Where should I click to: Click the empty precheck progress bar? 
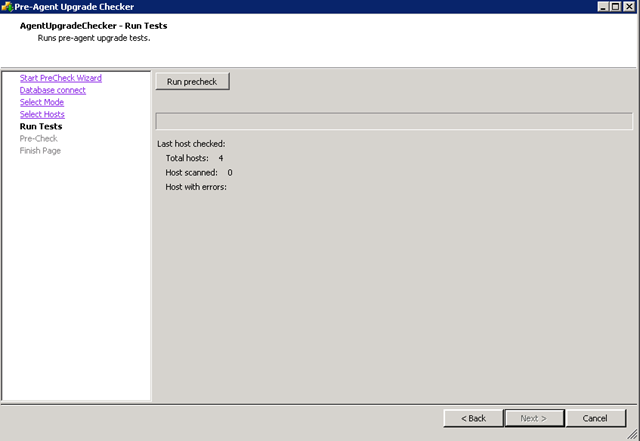point(394,121)
